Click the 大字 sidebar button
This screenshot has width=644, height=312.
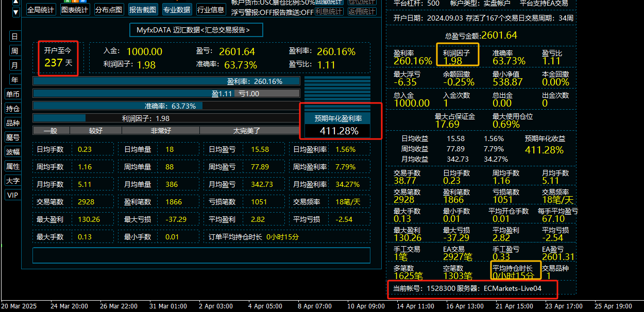coord(13,181)
